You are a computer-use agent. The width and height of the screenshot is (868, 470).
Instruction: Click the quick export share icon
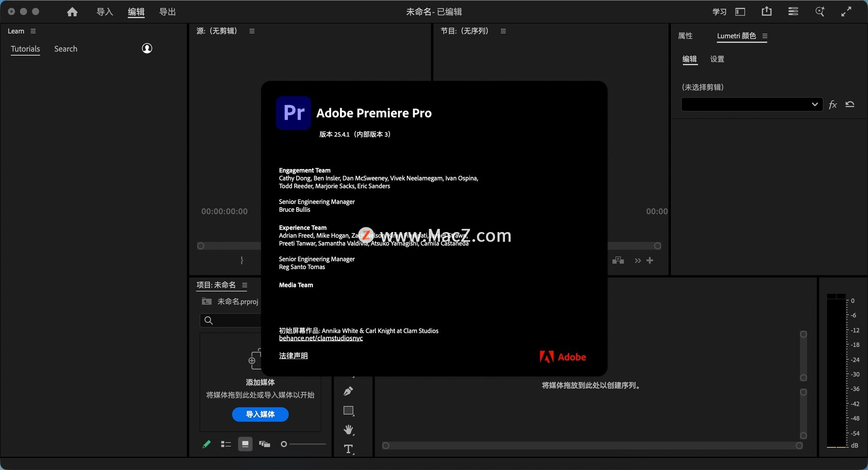point(767,11)
